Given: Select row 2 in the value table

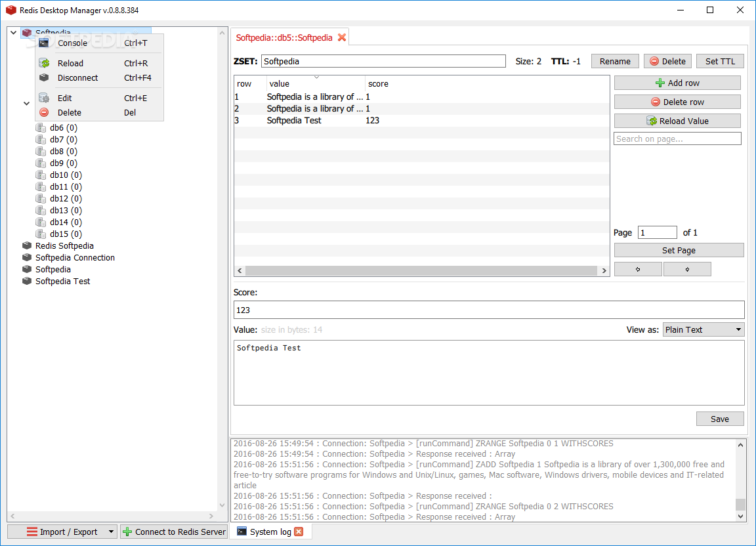Looking at the screenshot, I should [421, 108].
